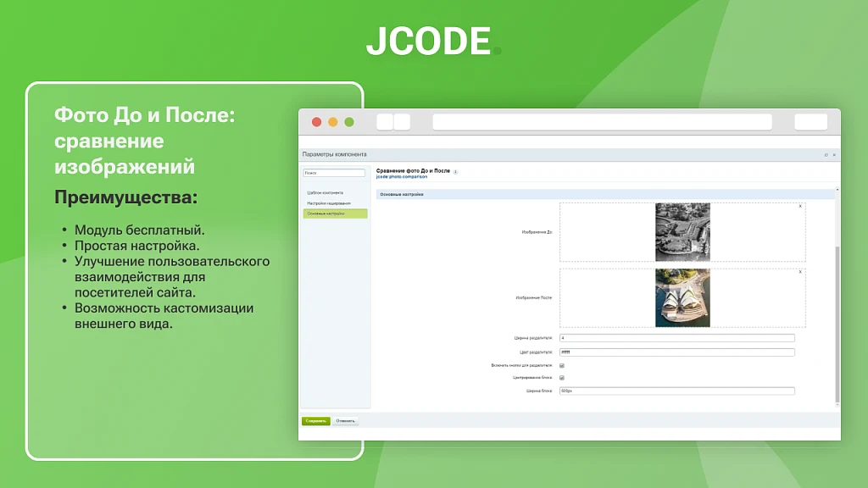Screen dimensions: 868x488
Task: Focus the 'Поиск' search field
Action: tap(334, 173)
